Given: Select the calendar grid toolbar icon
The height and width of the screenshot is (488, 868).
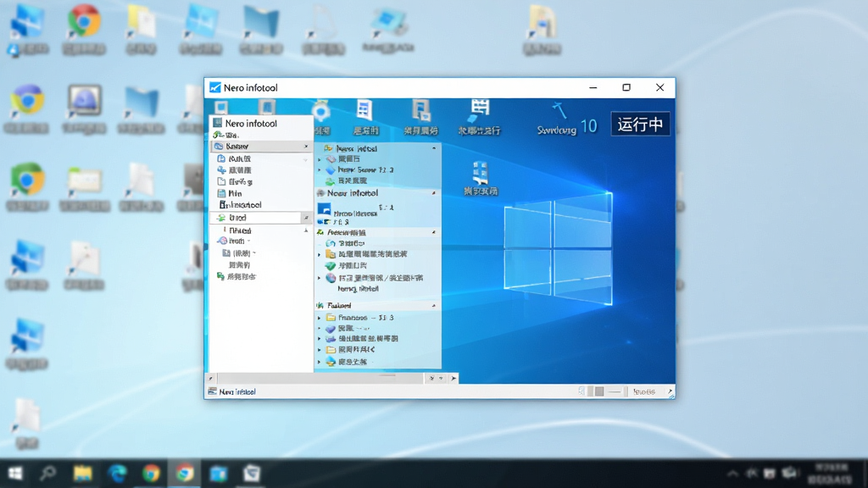Looking at the screenshot, I should [x=480, y=110].
